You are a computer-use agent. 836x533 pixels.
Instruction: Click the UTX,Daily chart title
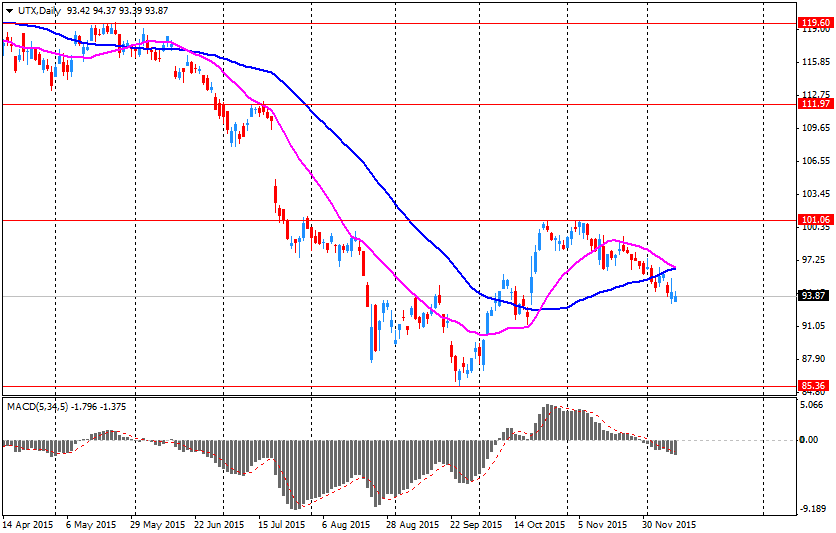[x=39, y=11]
